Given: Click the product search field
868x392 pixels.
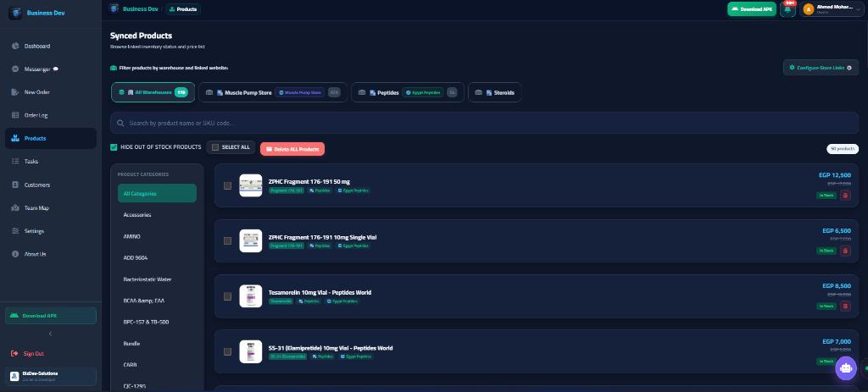Looking at the screenshot, I should click(484, 123).
